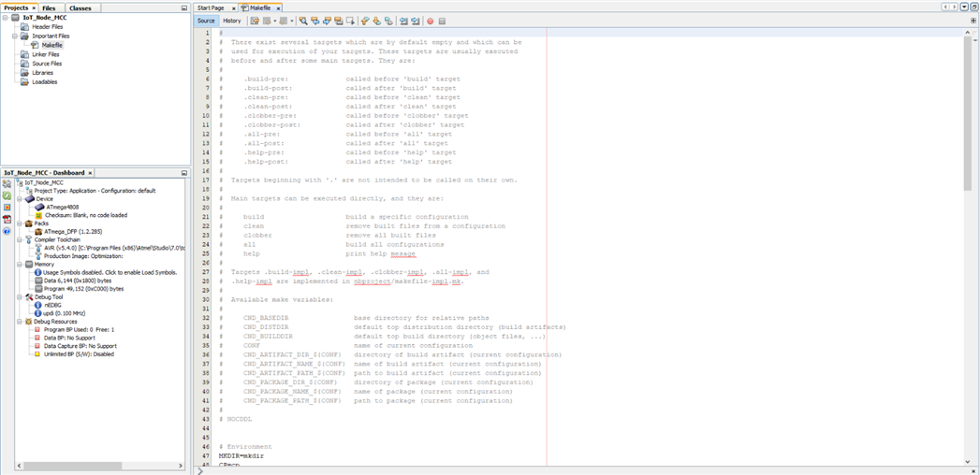This screenshot has width=980, height=475.
Task: Click the Find Selection magnifier icon in editor toolbar
Action: [x=302, y=21]
